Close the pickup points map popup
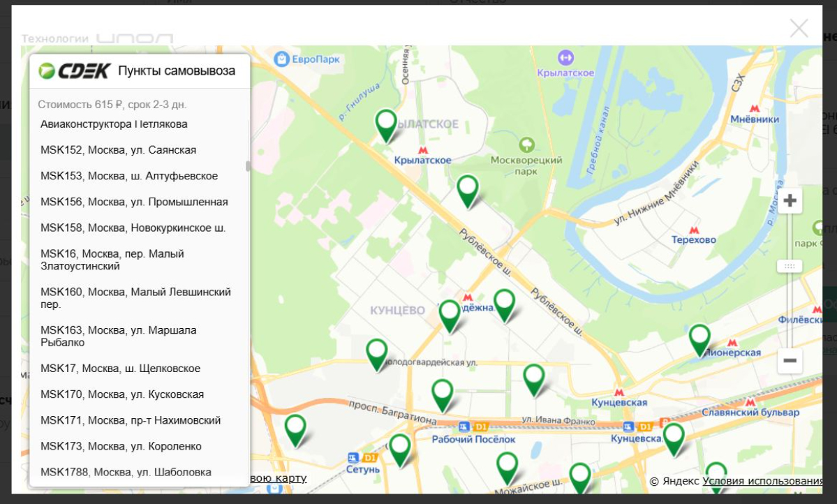 pos(799,28)
